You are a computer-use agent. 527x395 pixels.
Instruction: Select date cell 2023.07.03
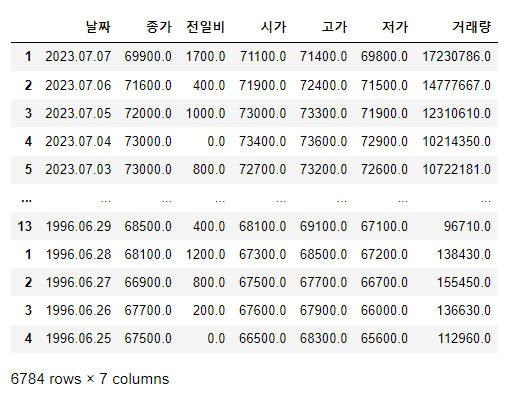click(x=78, y=169)
